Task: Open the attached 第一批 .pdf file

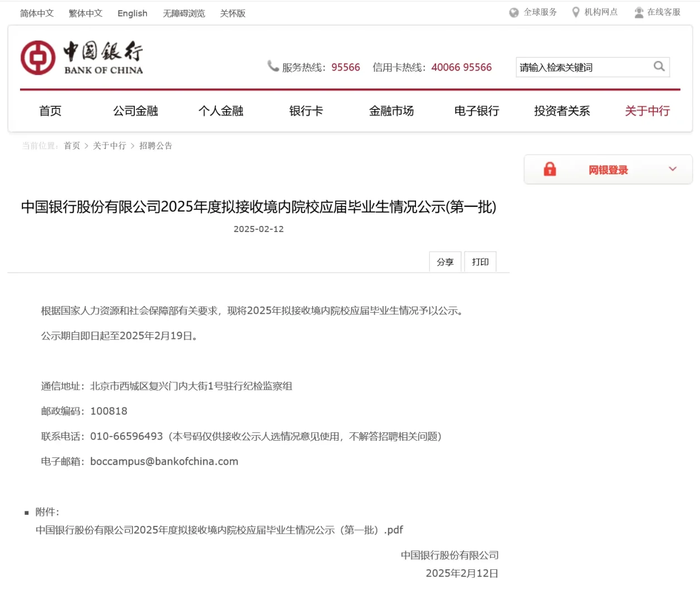Action: (x=219, y=530)
